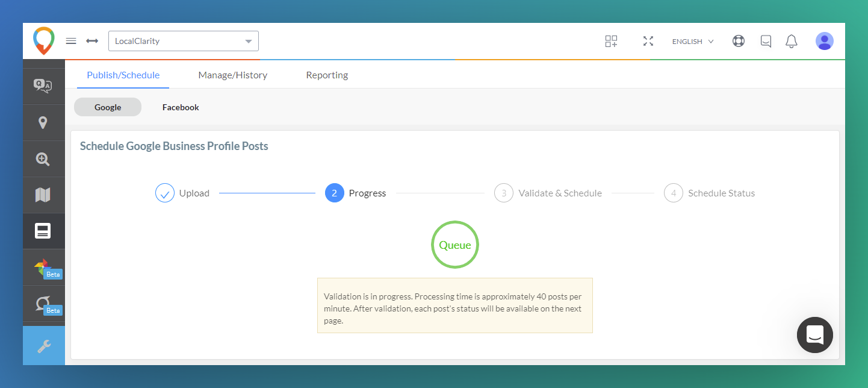
Task: Open the LocalClarity account dropdown
Action: click(x=184, y=41)
